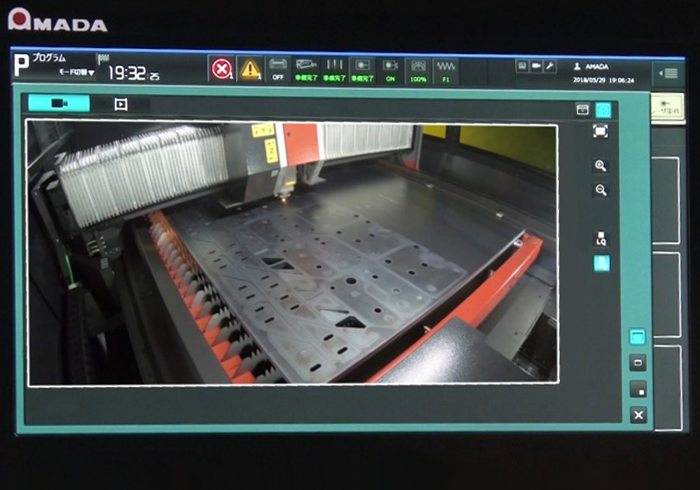Viewport: 700px width, 490px height.
Task: Click the 19:32 elapsed time display
Action: pyautogui.click(x=133, y=73)
